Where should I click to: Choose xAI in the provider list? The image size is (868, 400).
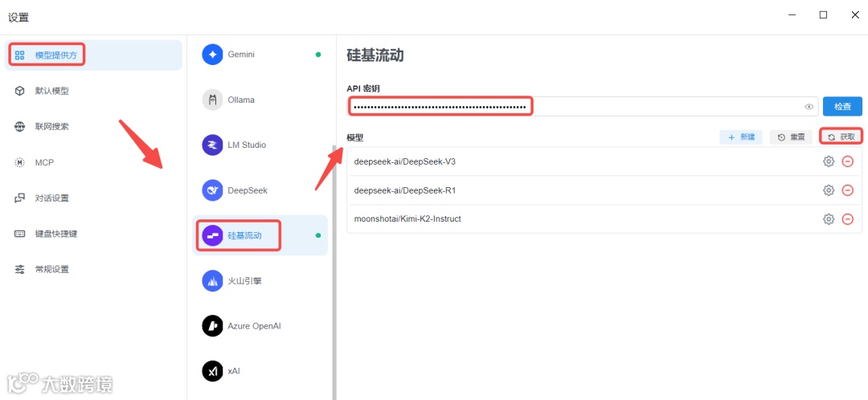[x=260, y=371]
